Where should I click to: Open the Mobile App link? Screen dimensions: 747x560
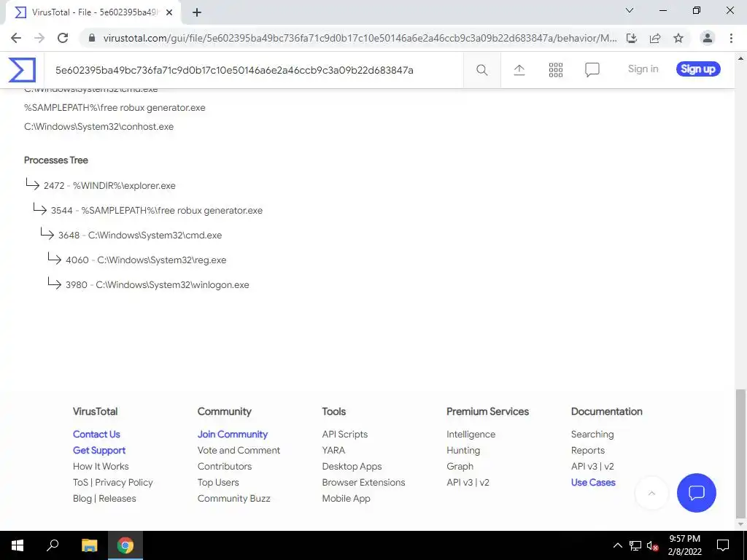(x=346, y=499)
